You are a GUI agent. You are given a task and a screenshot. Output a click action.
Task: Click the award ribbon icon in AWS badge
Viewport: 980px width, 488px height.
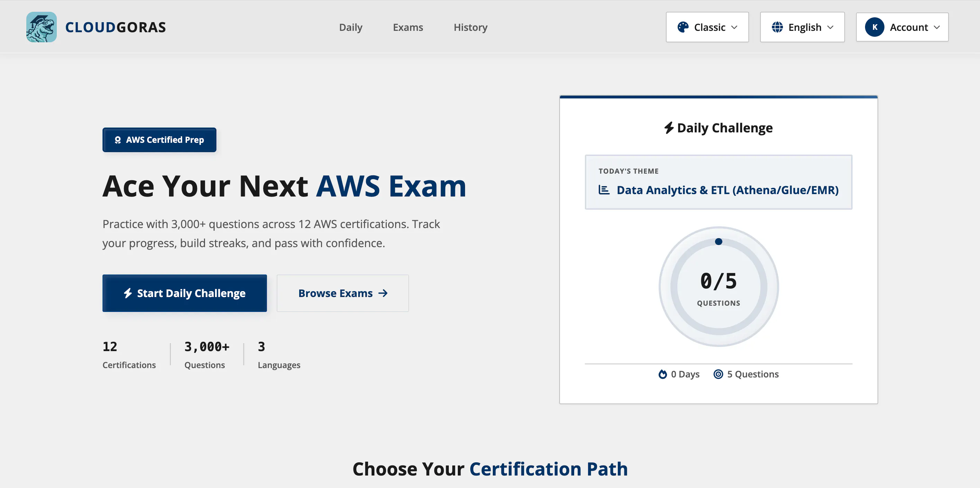coord(118,140)
